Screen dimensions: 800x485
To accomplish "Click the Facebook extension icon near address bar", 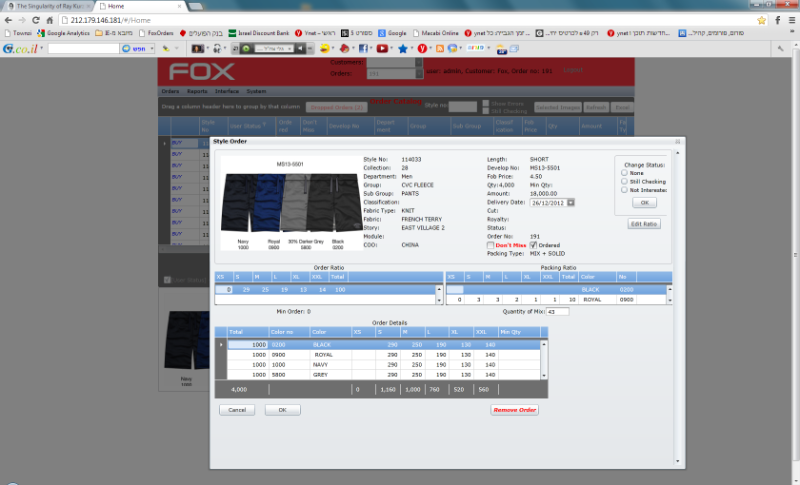I will pyautogui.click(x=778, y=20).
